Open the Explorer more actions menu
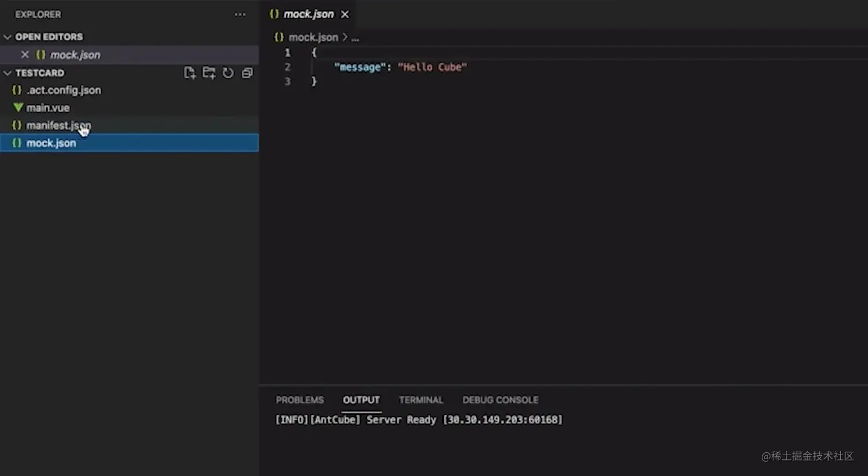The width and height of the screenshot is (868, 476). click(240, 14)
